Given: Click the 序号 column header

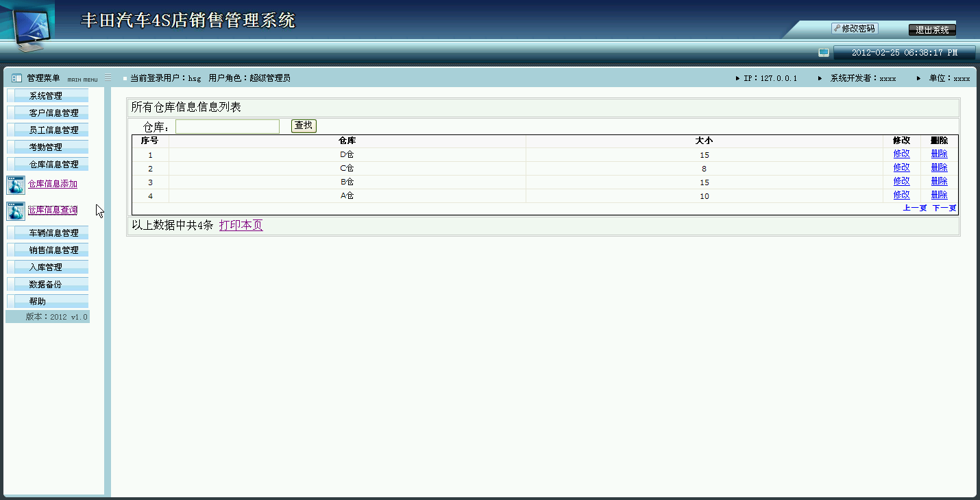Looking at the screenshot, I should click(x=150, y=141).
